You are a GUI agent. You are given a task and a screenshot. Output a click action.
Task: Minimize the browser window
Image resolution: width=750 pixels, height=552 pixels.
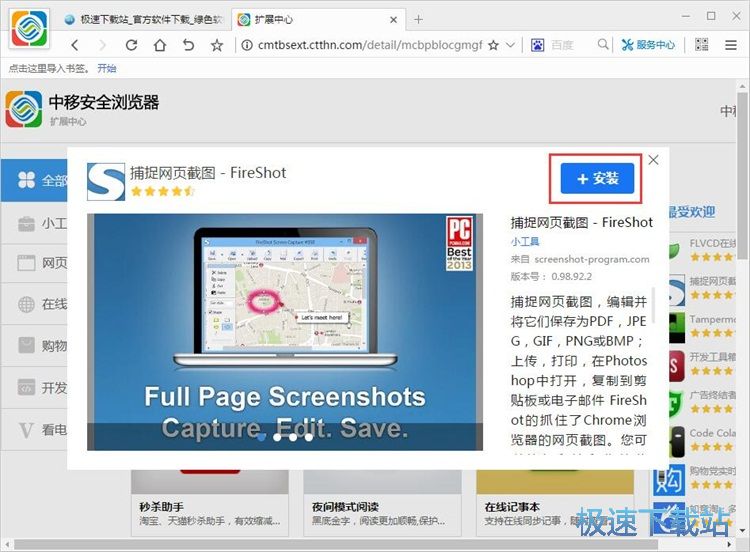coord(686,16)
